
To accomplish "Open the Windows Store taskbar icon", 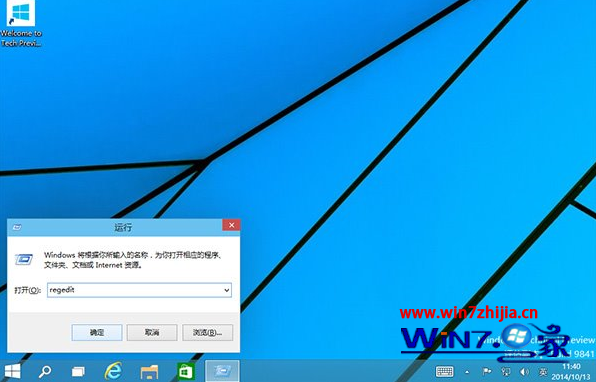I will (185, 371).
